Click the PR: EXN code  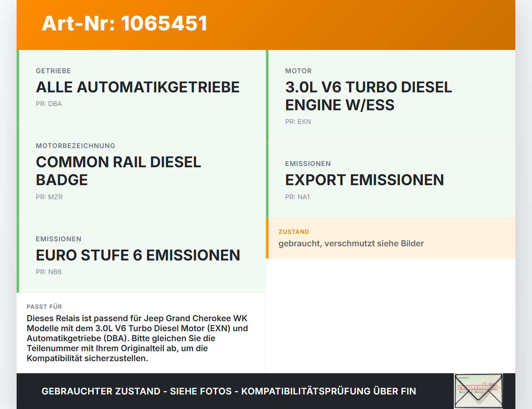[298, 121]
